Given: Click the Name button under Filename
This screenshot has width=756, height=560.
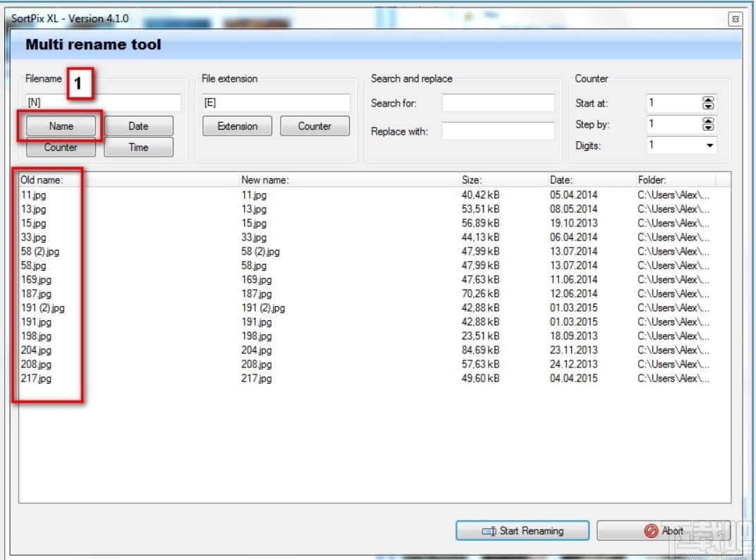Looking at the screenshot, I should (x=61, y=126).
